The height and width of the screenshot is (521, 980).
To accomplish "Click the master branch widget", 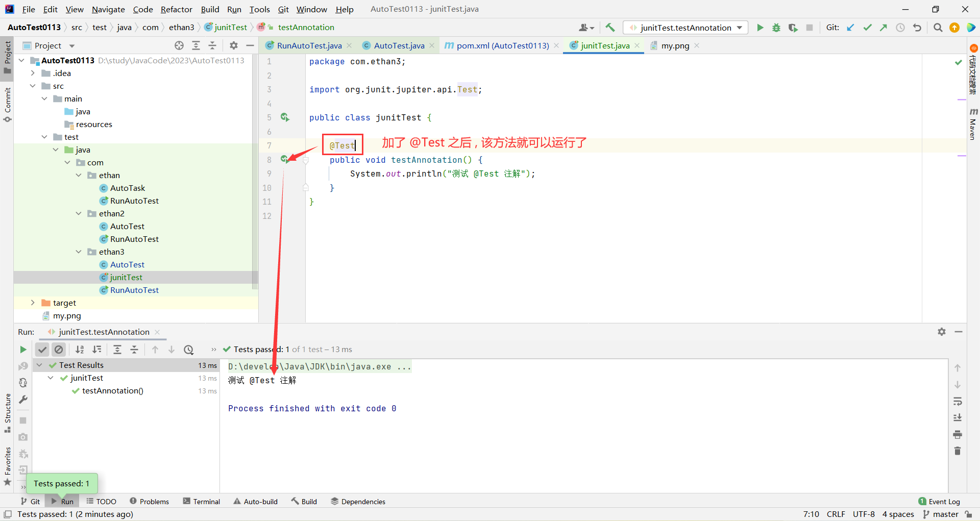I will (941, 514).
